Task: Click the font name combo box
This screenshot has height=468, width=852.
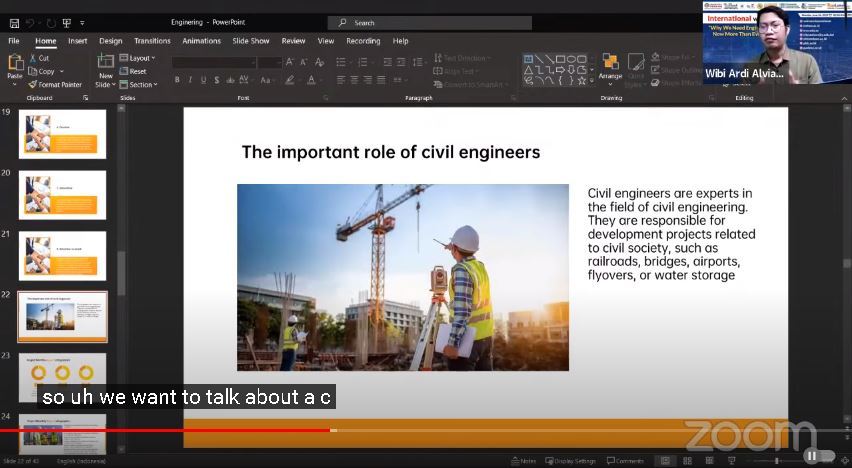Action: click(214, 63)
